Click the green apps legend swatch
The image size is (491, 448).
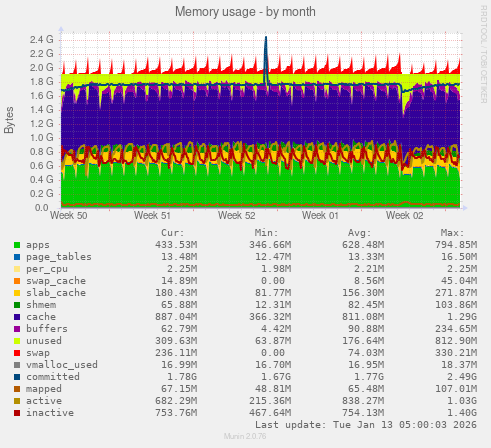coord(17,245)
